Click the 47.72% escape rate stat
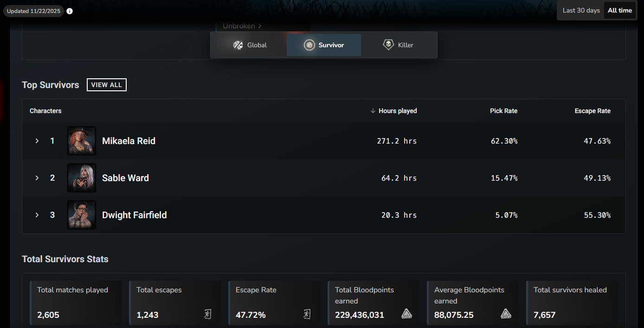The image size is (644, 328). coord(251,315)
